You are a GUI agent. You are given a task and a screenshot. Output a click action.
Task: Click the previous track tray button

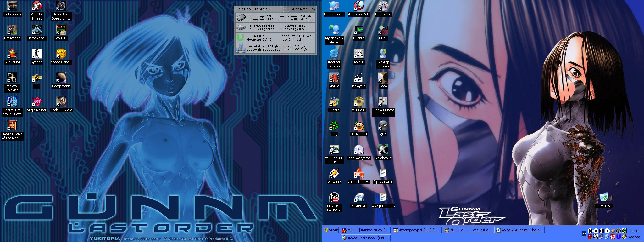[x=607, y=231]
